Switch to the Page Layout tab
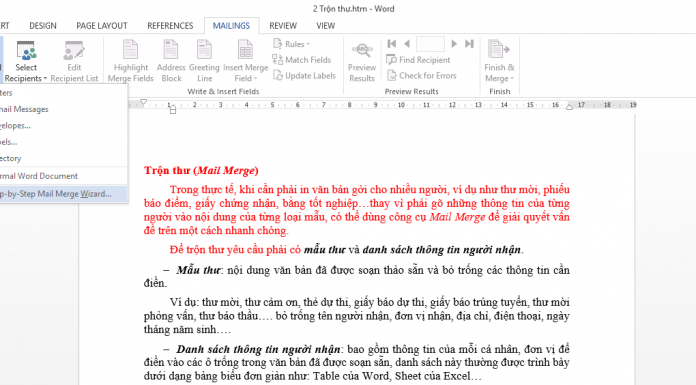 coord(102,26)
